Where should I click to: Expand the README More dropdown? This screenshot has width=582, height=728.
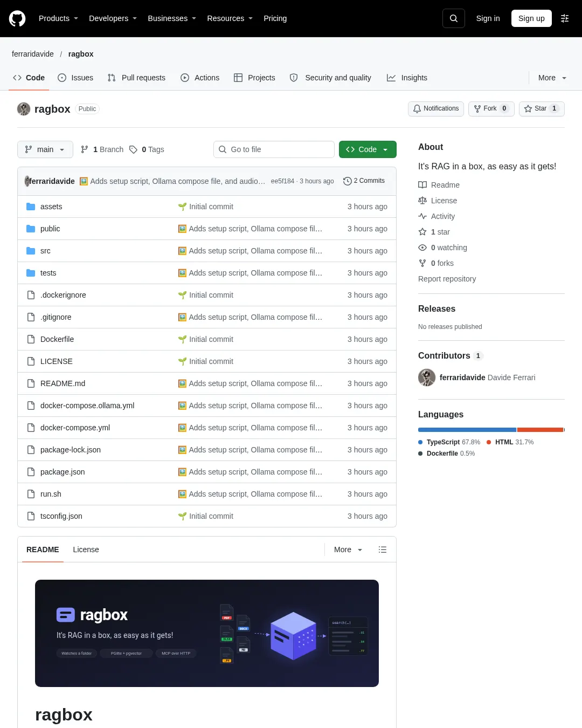pyautogui.click(x=348, y=550)
